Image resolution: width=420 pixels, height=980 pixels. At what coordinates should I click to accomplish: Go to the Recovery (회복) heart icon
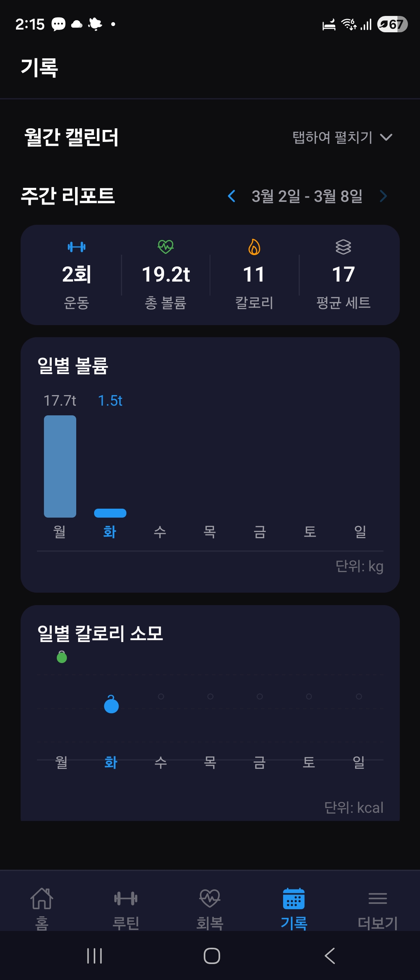pos(210,899)
